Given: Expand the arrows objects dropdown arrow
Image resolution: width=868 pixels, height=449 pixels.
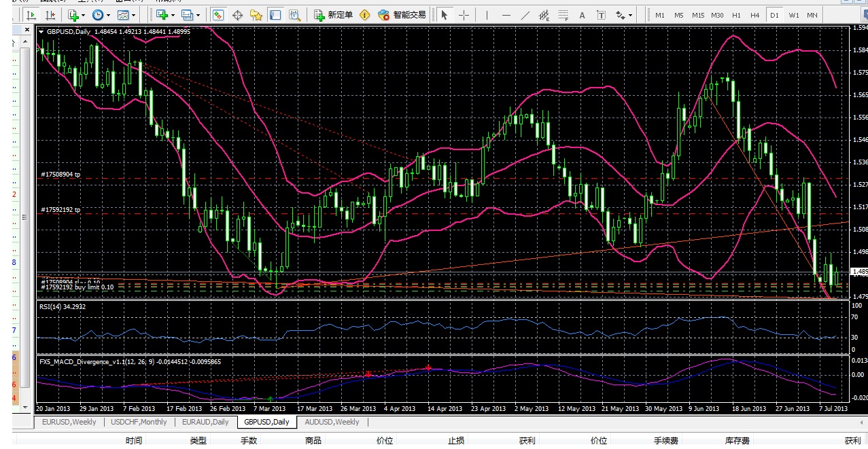Looking at the screenshot, I should coord(631,15).
